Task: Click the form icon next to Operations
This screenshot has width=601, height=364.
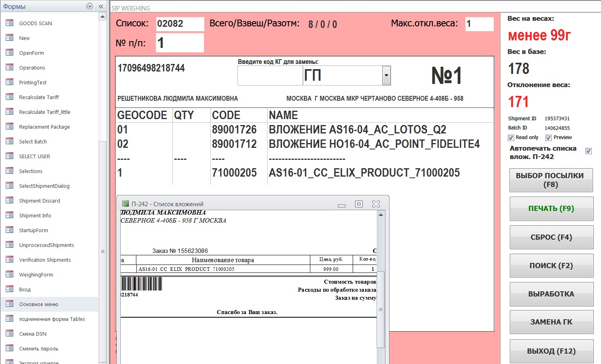Action: pos(10,68)
